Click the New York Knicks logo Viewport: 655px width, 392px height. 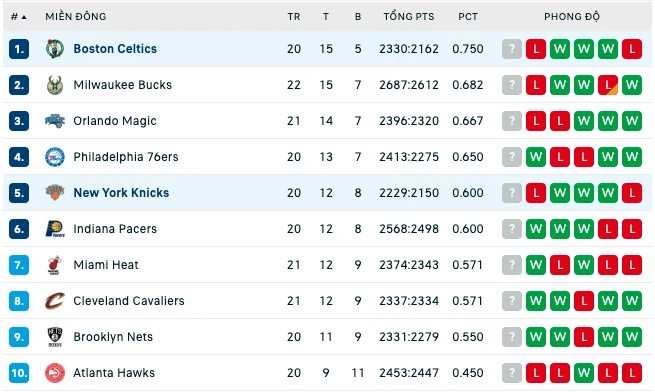pyautogui.click(x=55, y=193)
